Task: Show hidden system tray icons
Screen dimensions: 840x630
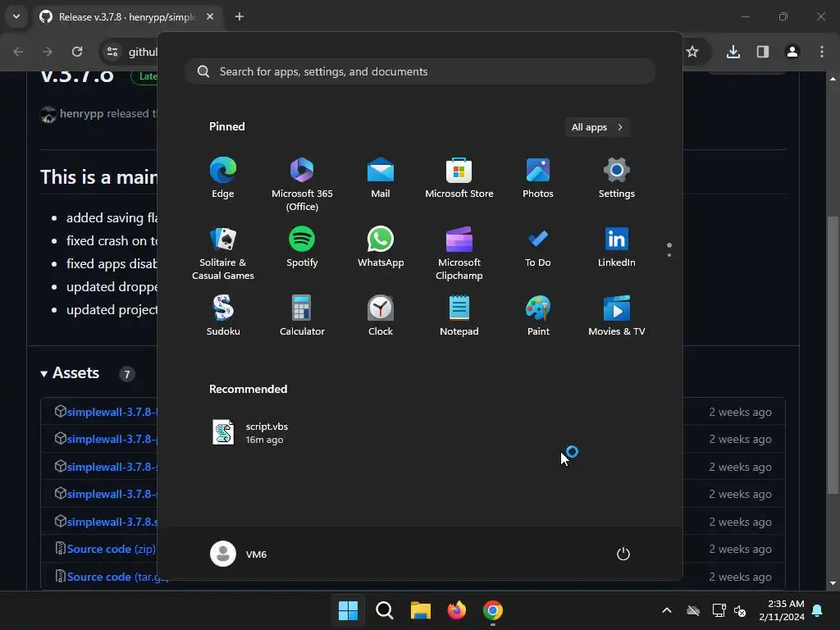Action: (x=666, y=610)
